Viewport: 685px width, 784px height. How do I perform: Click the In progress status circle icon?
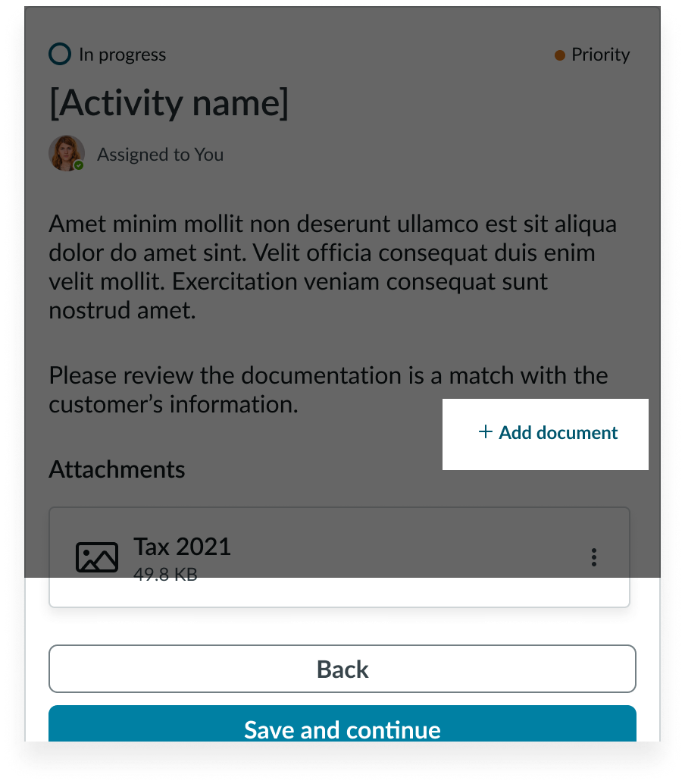click(60, 54)
